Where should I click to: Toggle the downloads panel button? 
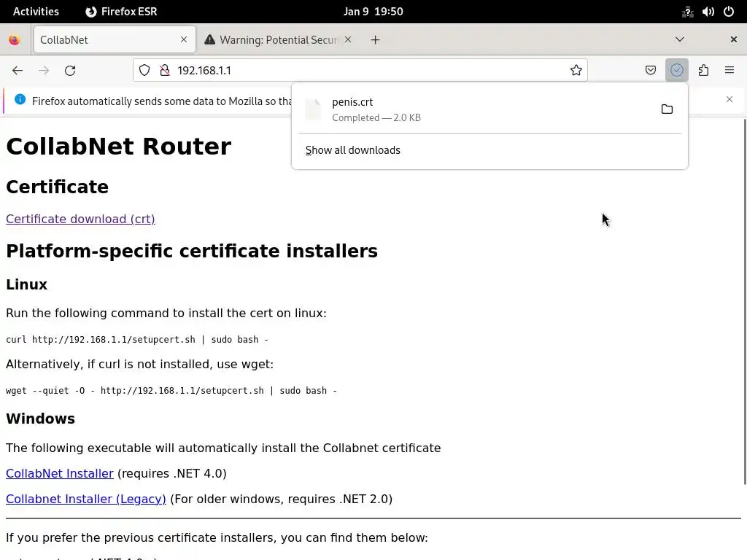point(676,71)
